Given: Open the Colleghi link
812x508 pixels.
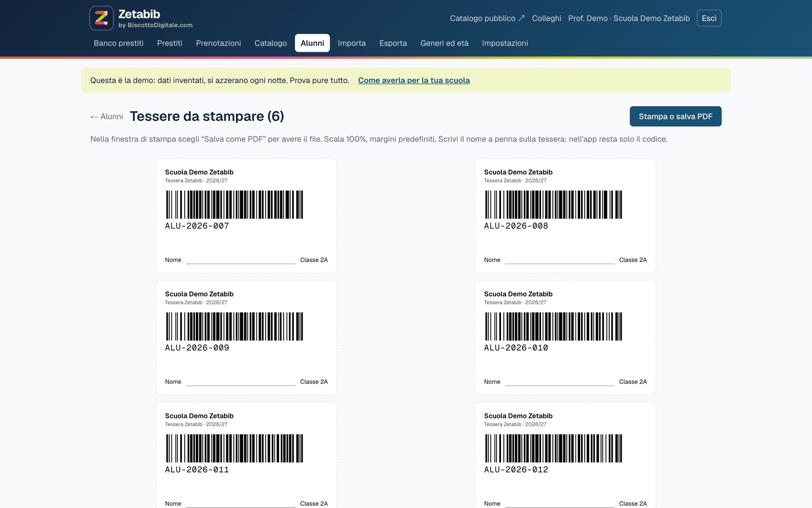Looking at the screenshot, I should tap(547, 18).
